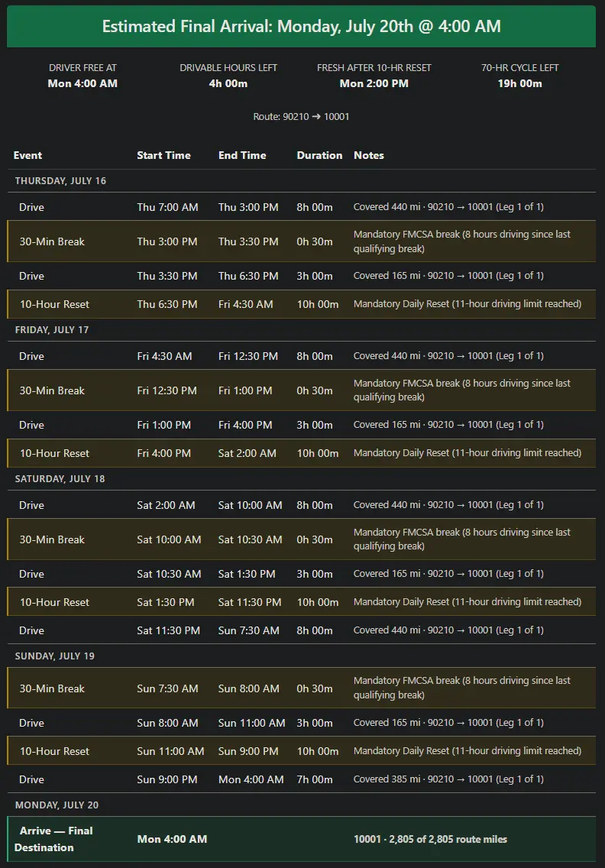Select the 'Mon 4:00 AM' drive end time

click(x=251, y=779)
